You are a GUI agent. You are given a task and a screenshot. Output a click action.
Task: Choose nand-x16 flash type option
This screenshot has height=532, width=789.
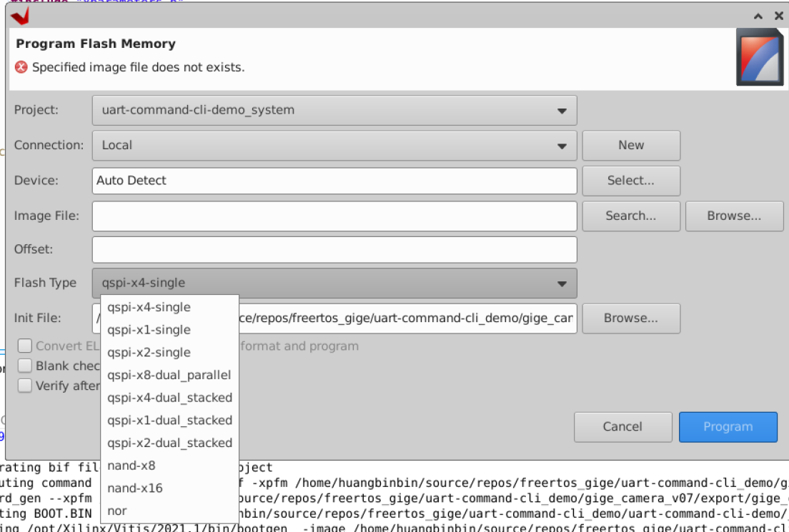pos(135,488)
